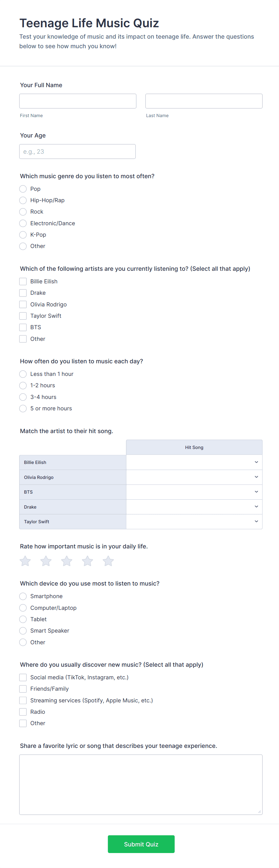
Task: Tick the Taylor Swift artist checkbox
Action: (23, 316)
